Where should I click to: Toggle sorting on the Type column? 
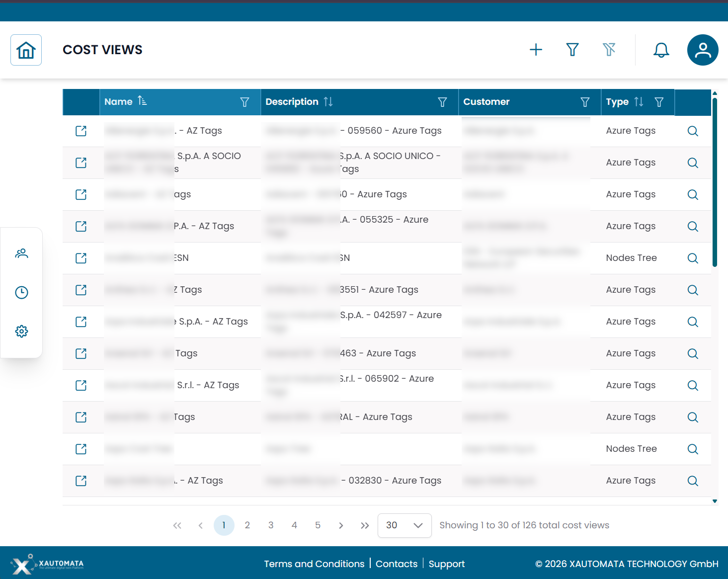tap(639, 101)
